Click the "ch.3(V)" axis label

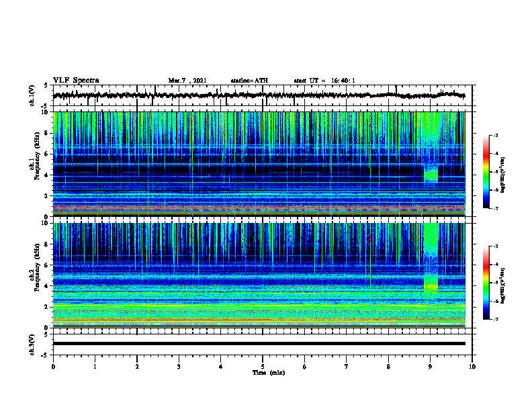click(x=32, y=345)
